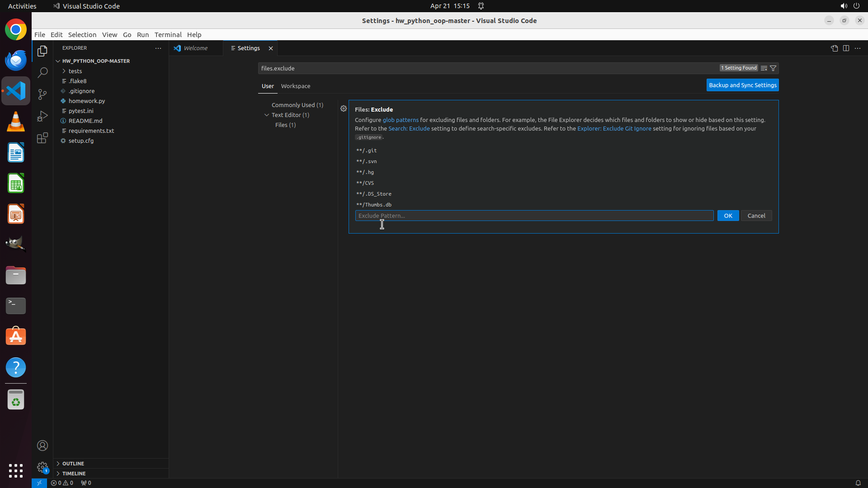Open Run and Debug view
Viewport: 868px width, 488px height.
[x=42, y=116]
